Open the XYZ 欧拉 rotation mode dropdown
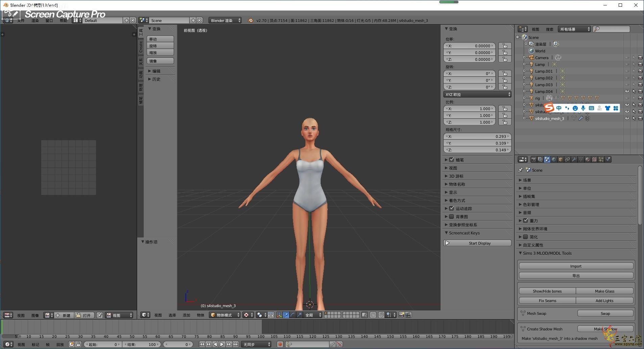Screen dimensions: 644x349 point(477,94)
